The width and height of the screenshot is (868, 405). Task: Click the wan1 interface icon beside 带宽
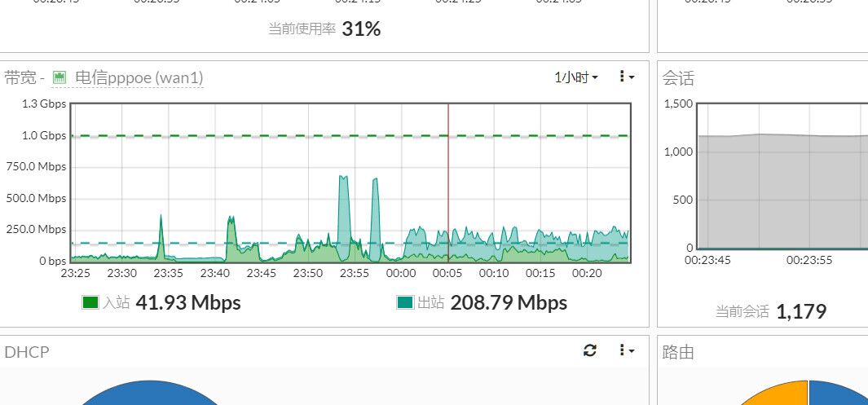click(x=59, y=77)
